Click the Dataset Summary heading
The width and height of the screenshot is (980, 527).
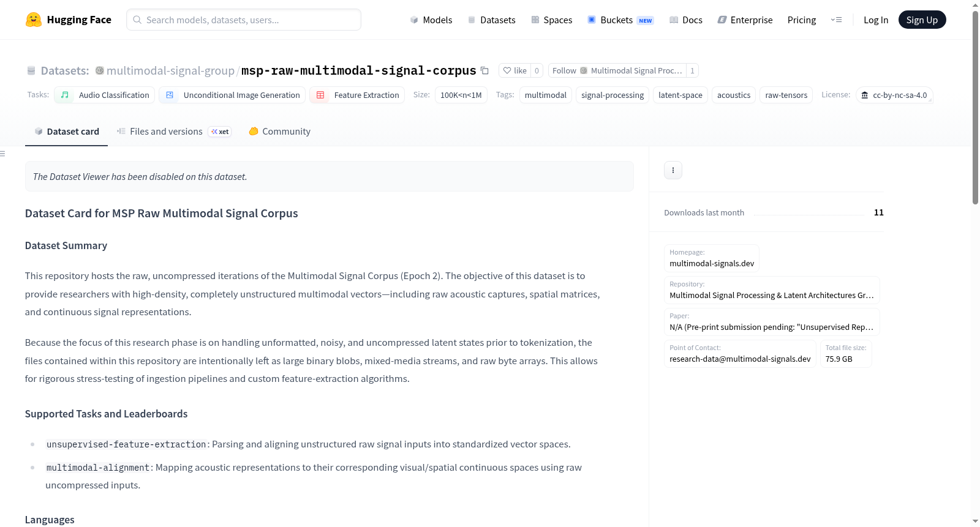[66, 245]
